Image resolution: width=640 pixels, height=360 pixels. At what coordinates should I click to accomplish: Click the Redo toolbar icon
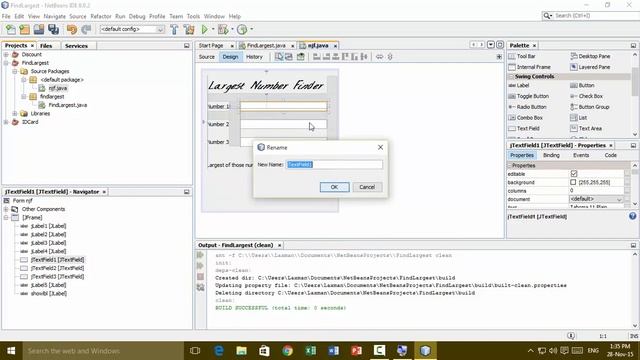coord(86,29)
